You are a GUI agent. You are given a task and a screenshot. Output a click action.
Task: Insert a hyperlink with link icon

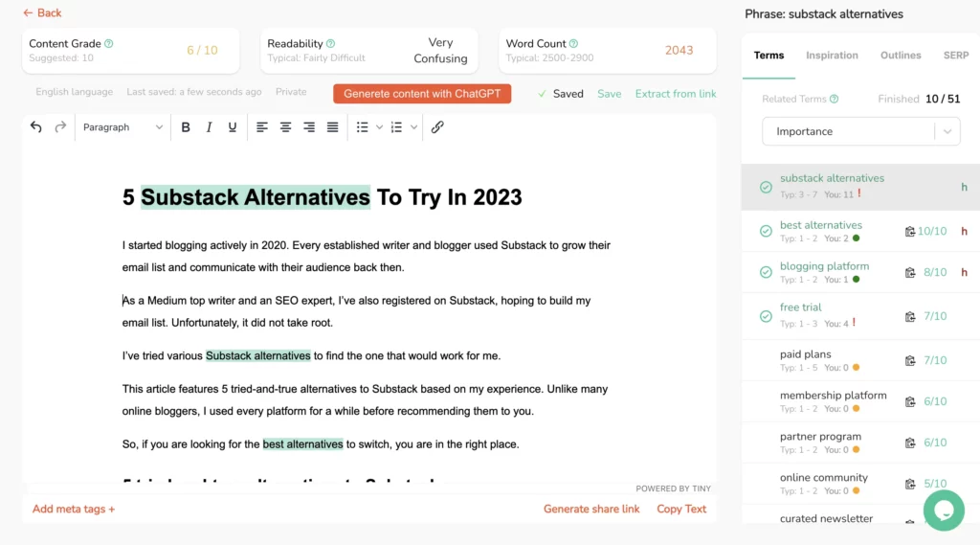click(437, 127)
